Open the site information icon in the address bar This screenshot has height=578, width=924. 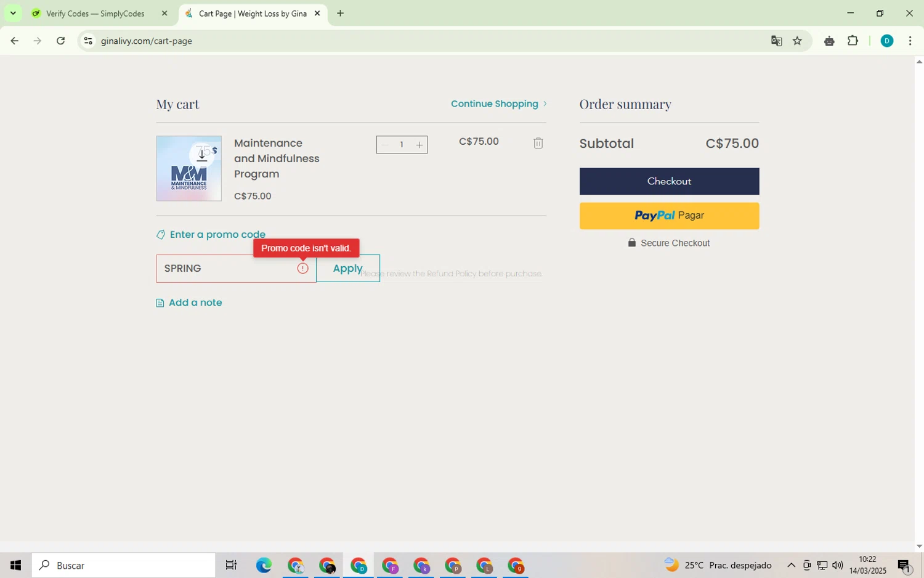click(x=88, y=41)
